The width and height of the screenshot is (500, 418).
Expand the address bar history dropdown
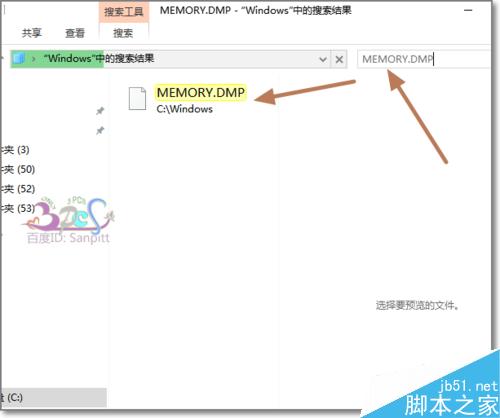323,60
